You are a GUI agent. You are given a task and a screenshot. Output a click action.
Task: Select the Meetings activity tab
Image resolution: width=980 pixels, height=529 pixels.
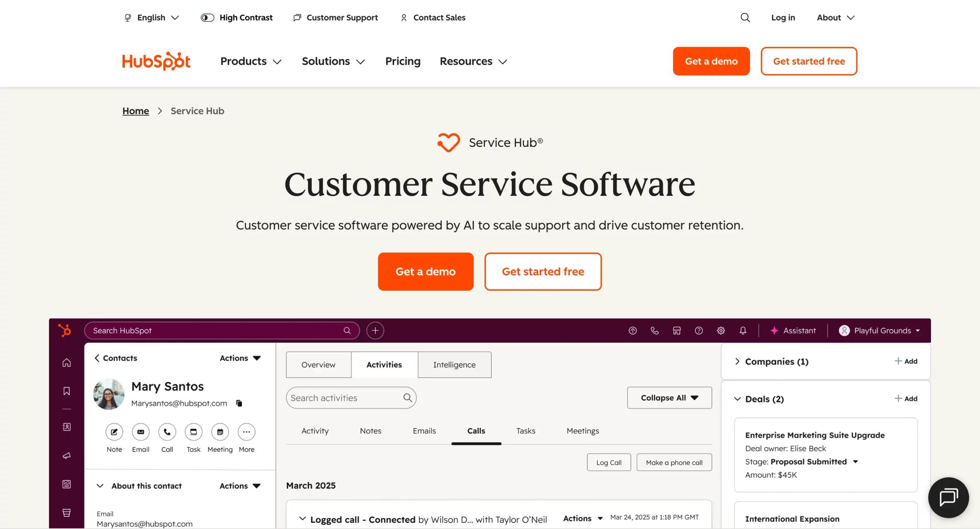click(x=583, y=431)
